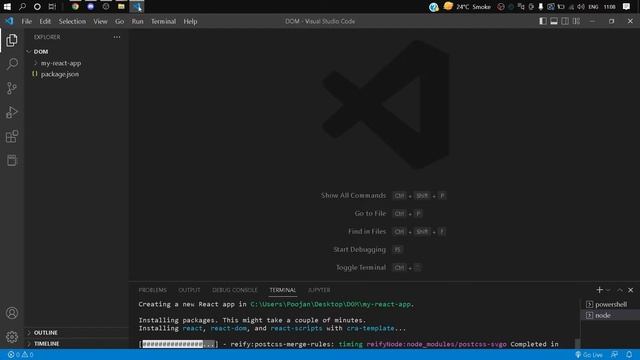The height and width of the screenshot is (360, 640).
Task: Open Explorer views and more actions ellipsis
Action: [117, 37]
